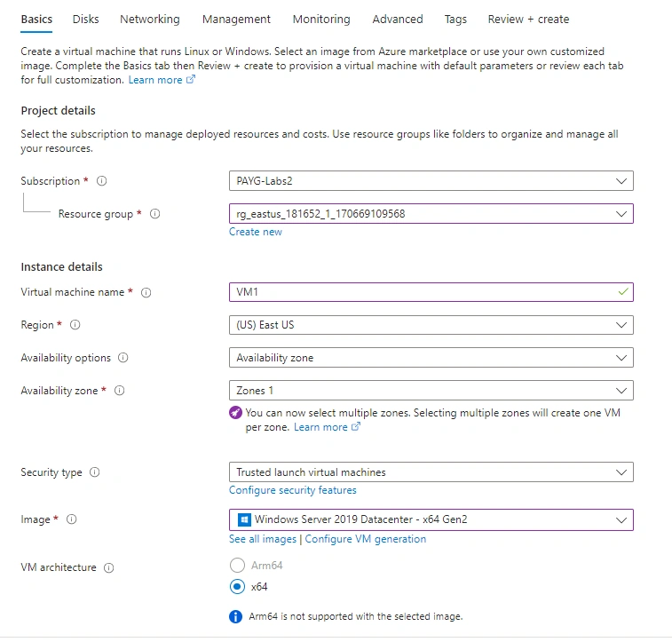Show the Image info icon
672x642 pixels.
72,519
